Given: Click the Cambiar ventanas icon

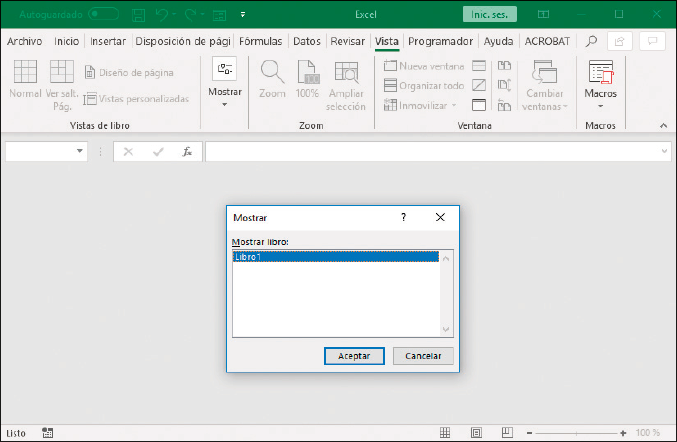Looking at the screenshot, I should (x=545, y=72).
